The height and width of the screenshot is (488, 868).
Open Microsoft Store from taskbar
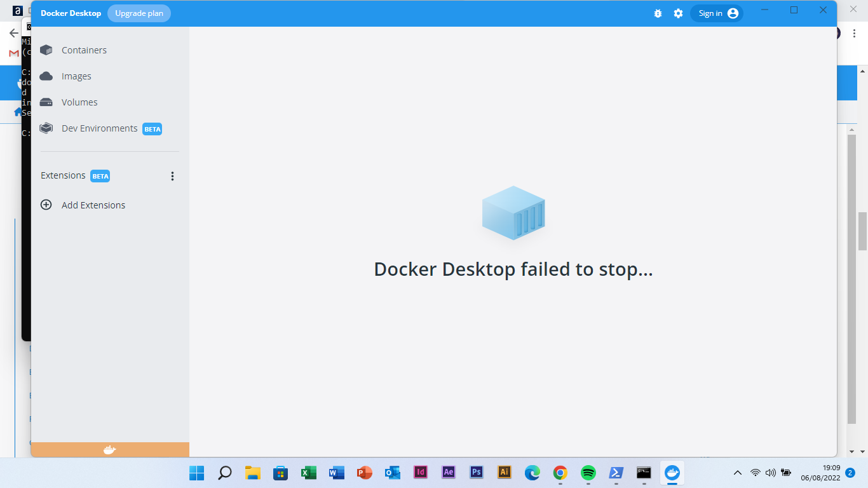coord(280,473)
